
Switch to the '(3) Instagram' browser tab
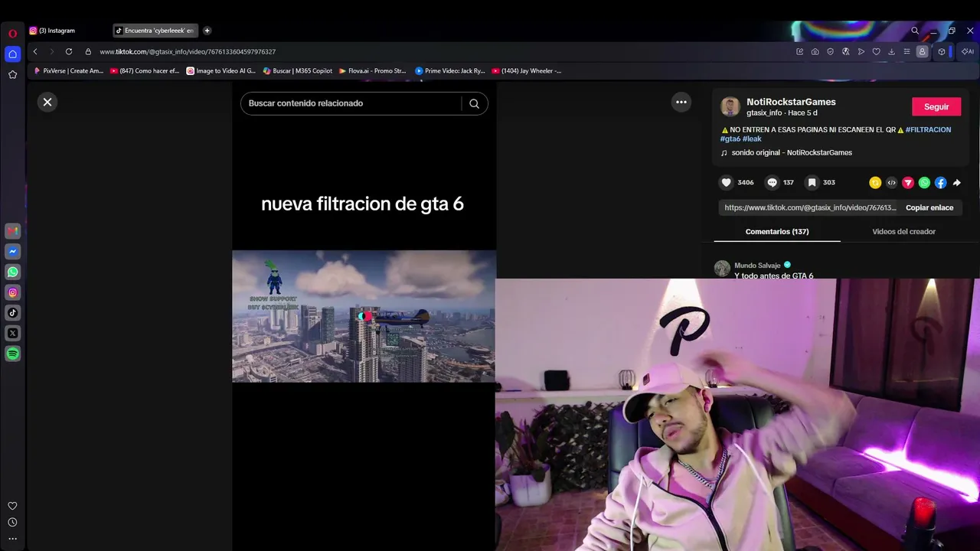56,31
